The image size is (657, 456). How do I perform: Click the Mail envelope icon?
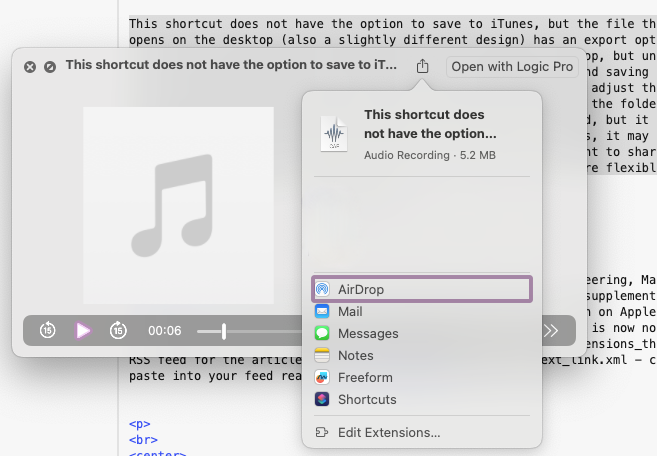tap(322, 311)
